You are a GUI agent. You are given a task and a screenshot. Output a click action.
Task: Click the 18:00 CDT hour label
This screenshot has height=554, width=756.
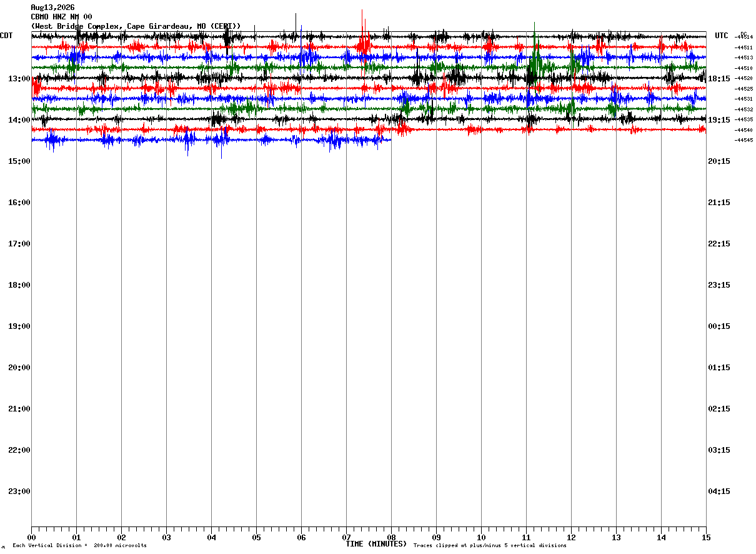(19, 285)
